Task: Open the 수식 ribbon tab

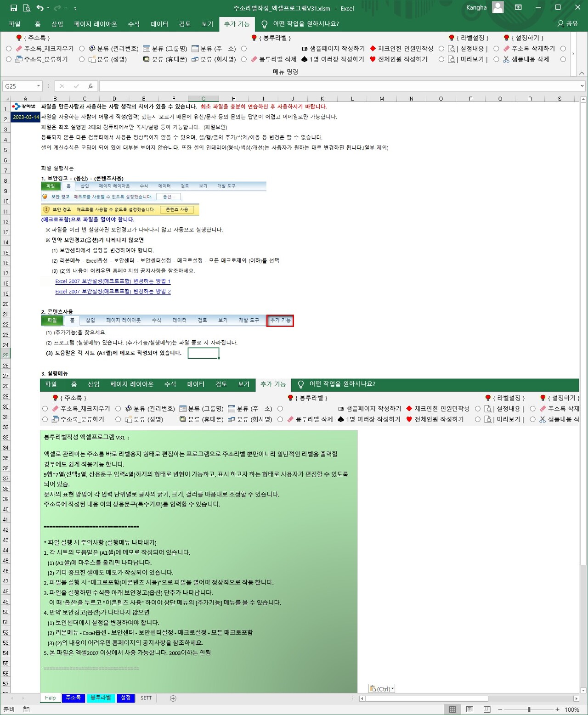Action: pyautogui.click(x=134, y=24)
